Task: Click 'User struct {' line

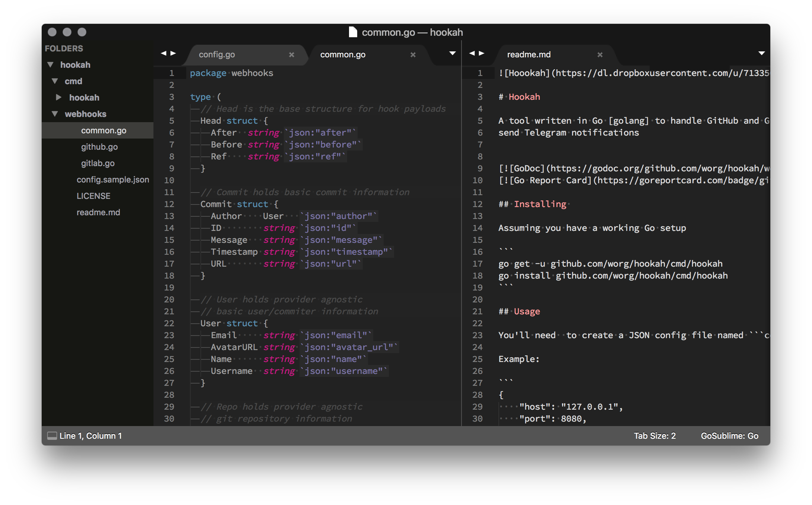Action: point(234,323)
